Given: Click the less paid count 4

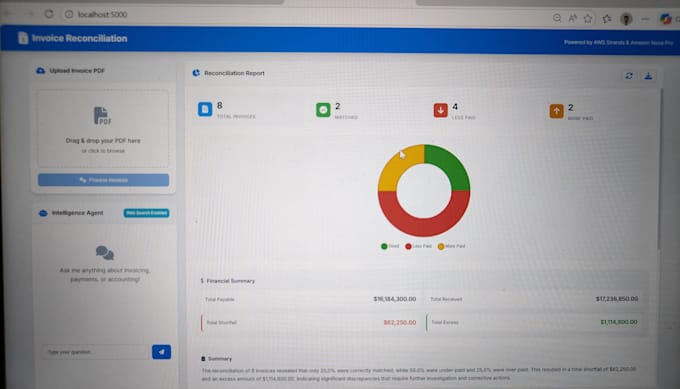Looking at the screenshot, I should click(x=455, y=107).
